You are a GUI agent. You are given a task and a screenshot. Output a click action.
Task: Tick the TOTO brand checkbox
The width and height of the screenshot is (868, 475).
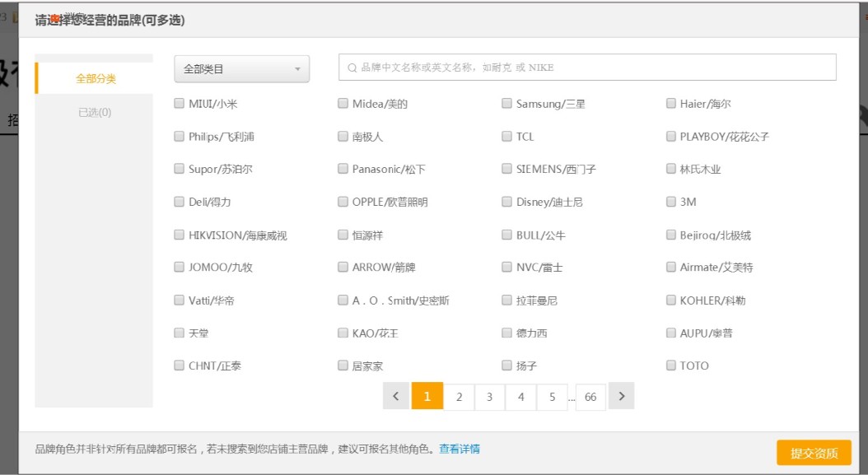point(671,366)
